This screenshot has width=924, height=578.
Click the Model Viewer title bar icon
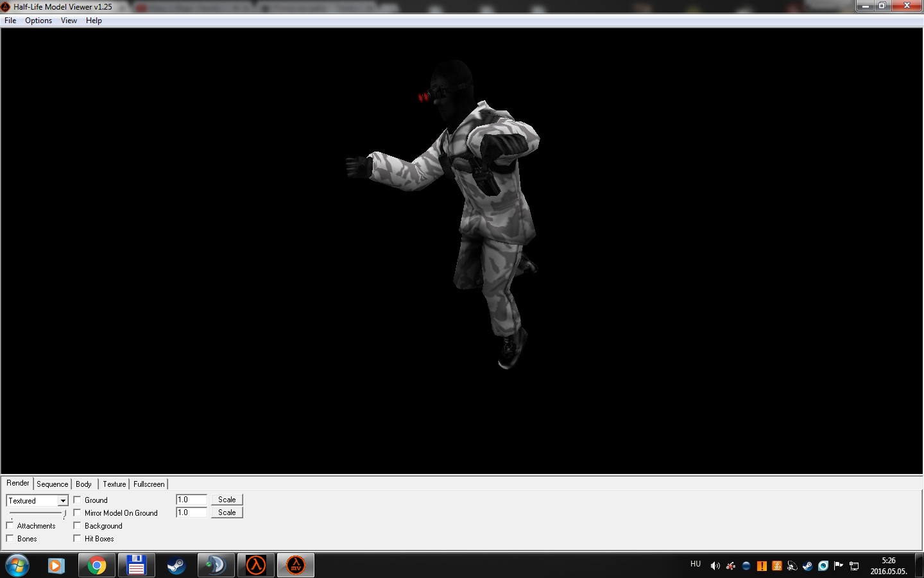tap(6, 6)
